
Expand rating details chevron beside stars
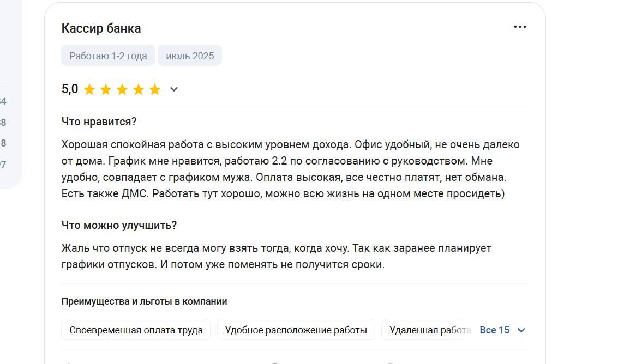(x=174, y=89)
